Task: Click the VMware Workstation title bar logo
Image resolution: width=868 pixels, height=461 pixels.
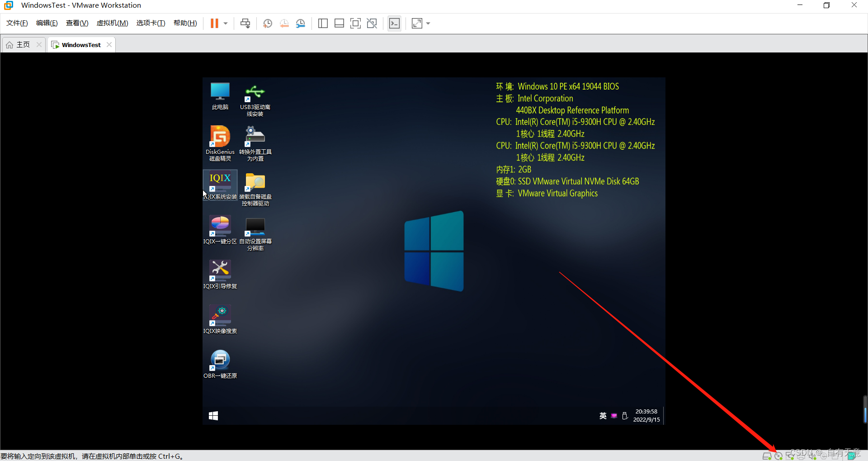Action: 9,5
